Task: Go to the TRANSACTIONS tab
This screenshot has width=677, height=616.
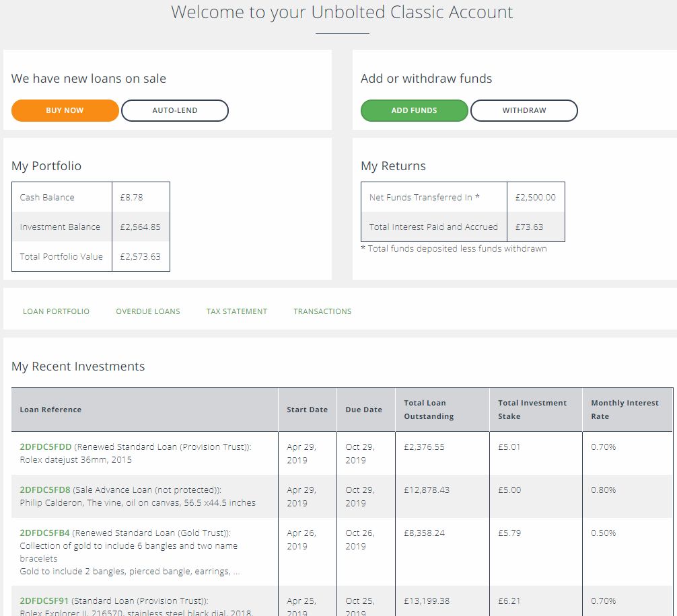Action: tap(322, 311)
